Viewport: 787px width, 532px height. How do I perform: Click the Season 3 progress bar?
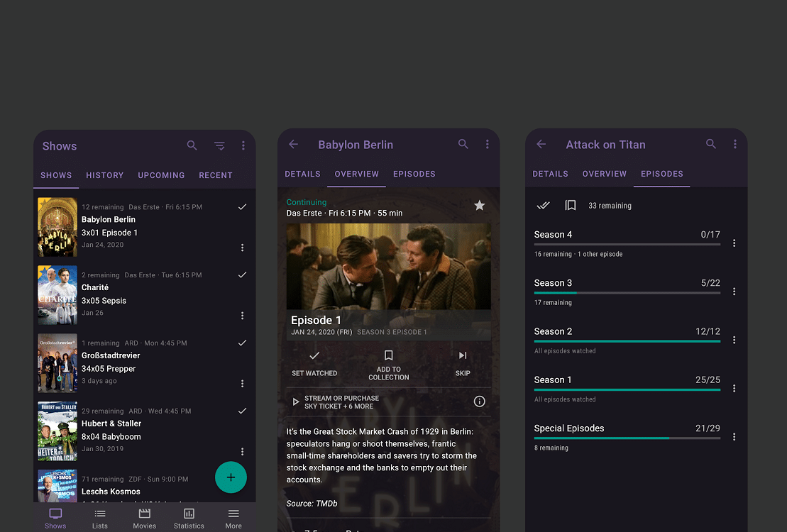click(x=627, y=292)
